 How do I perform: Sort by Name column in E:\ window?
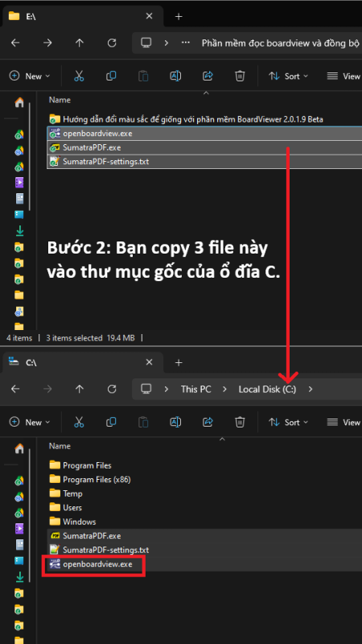[x=60, y=100]
